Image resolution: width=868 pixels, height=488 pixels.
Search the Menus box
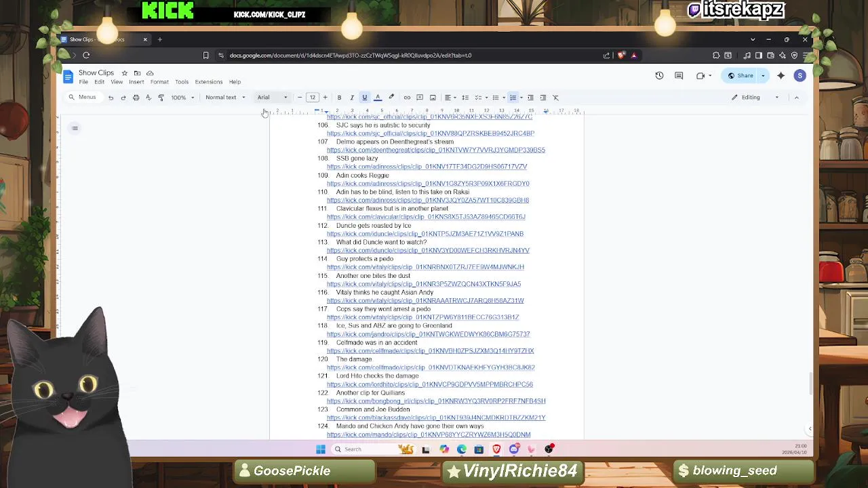click(82, 98)
